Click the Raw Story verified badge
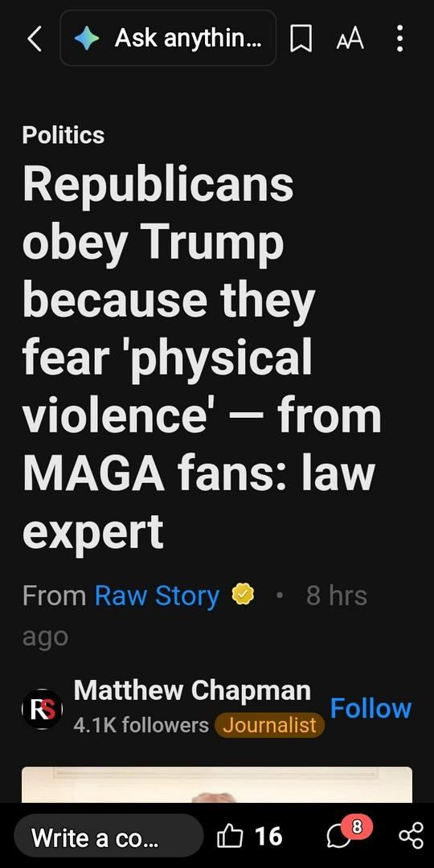434x868 pixels. [x=243, y=595]
